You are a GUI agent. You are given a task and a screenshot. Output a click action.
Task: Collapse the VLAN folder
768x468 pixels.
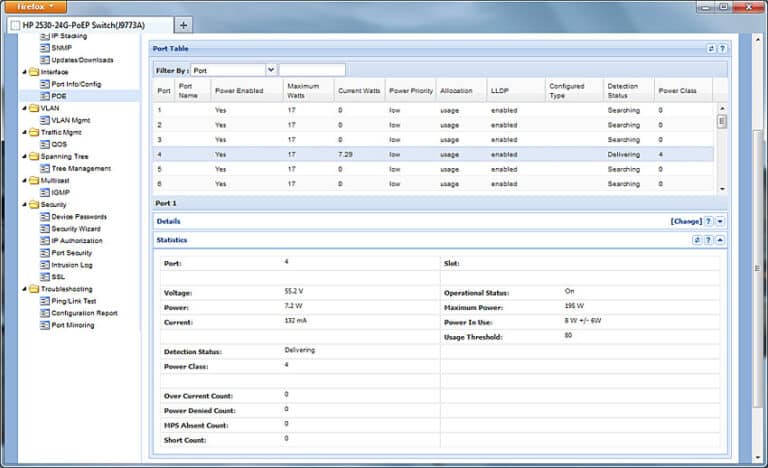(x=24, y=108)
